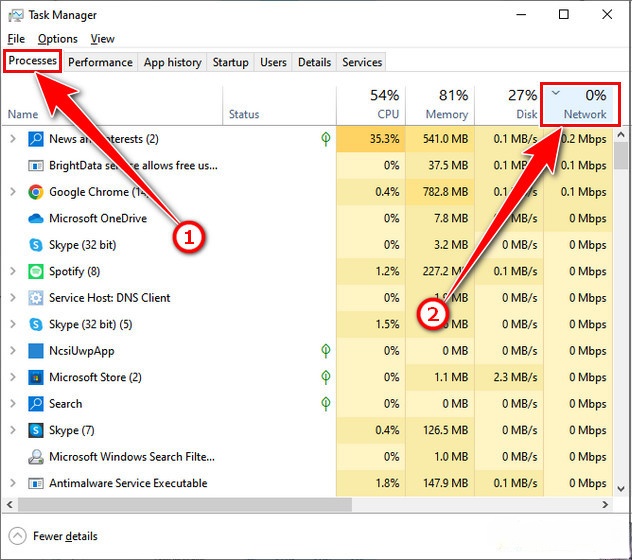Click the Skype (32 bit) (5) icon
Viewport: 632px width, 560px height.
36,325
